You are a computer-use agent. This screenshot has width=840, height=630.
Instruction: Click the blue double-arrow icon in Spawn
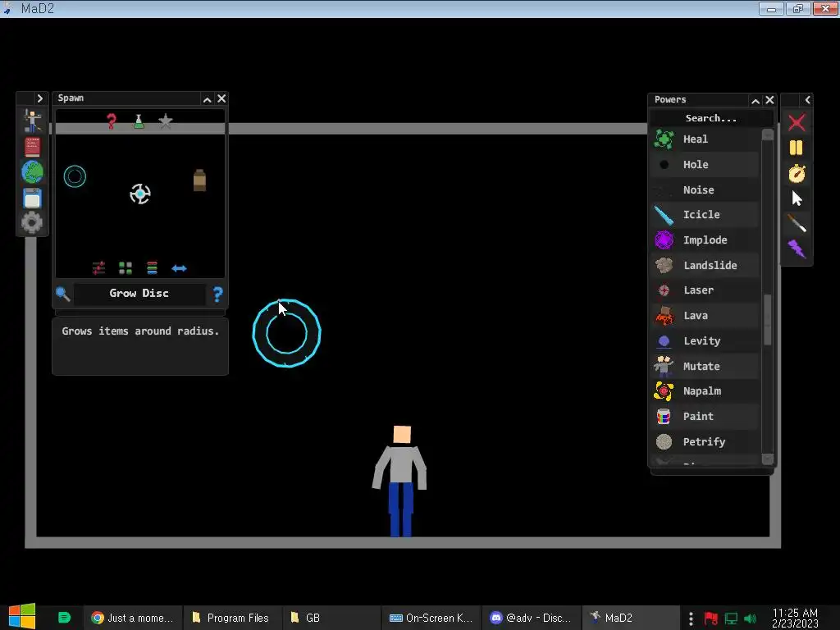click(179, 268)
